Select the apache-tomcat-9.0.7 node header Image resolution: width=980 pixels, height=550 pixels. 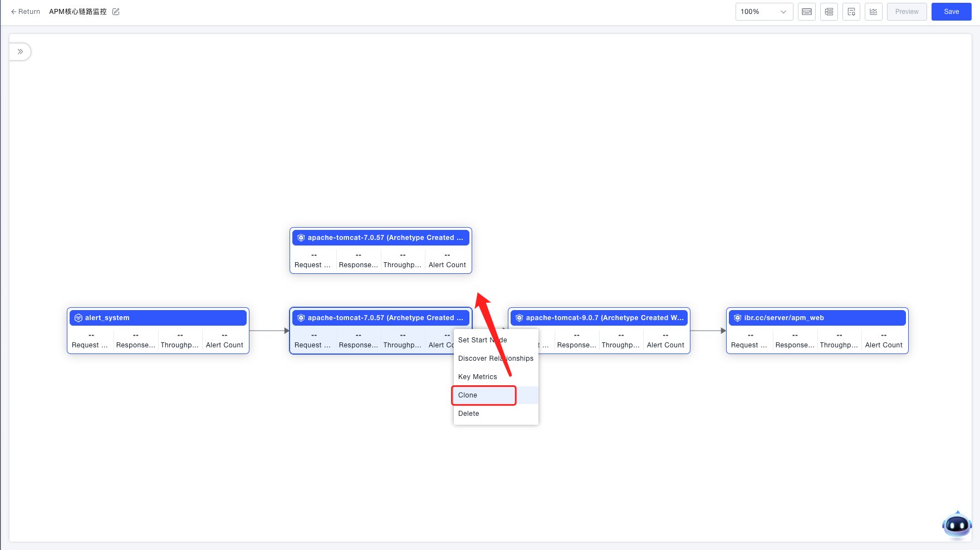(604, 318)
